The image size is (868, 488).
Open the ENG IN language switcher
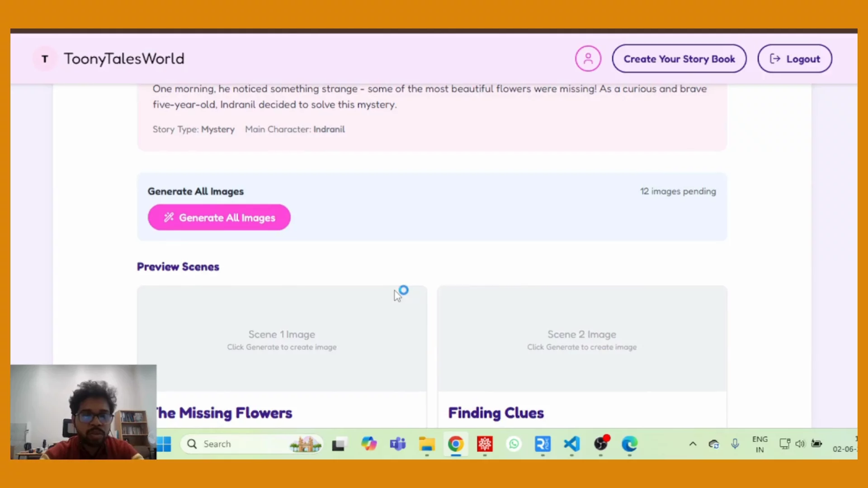tap(760, 445)
